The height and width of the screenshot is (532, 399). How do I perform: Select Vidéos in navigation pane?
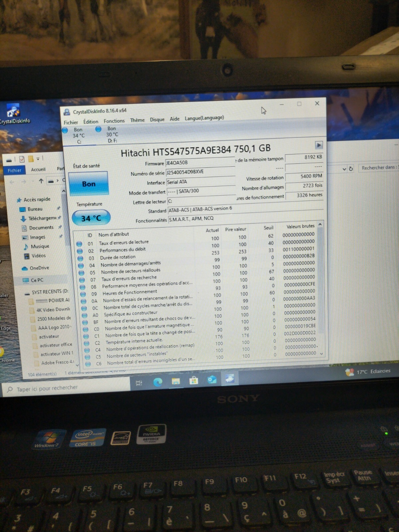tap(39, 256)
